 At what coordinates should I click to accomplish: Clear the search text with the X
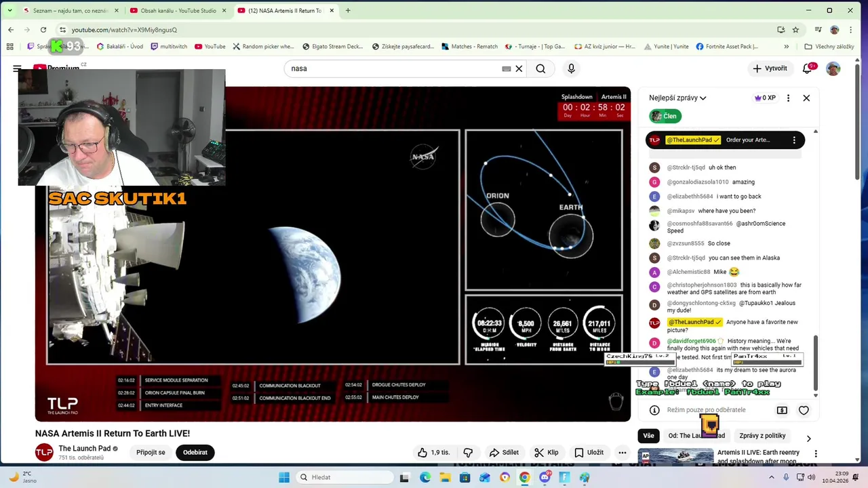(519, 68)
